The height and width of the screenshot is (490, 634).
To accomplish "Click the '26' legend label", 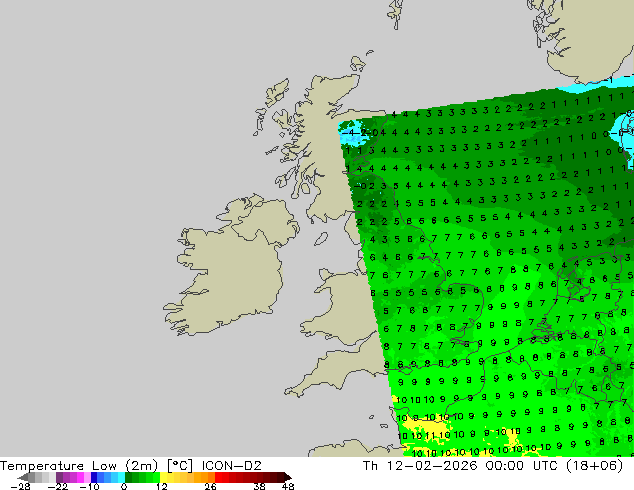I will coord(210,486).
